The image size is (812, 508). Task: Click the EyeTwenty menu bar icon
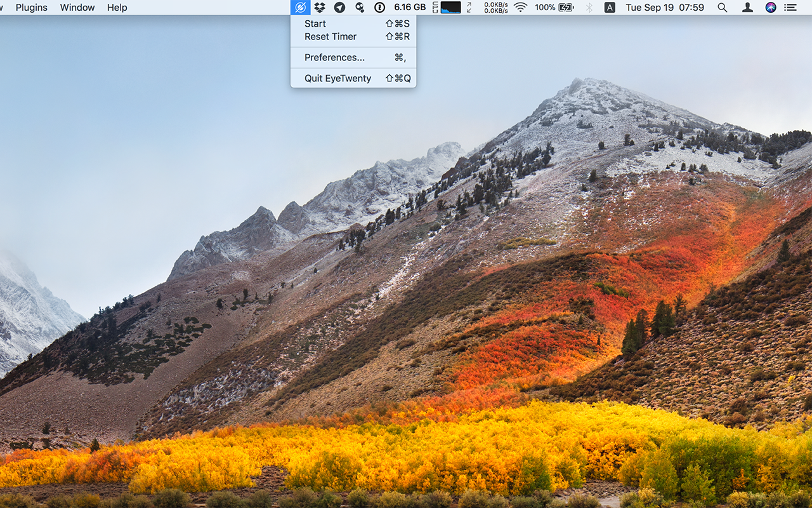click(301, 8)
